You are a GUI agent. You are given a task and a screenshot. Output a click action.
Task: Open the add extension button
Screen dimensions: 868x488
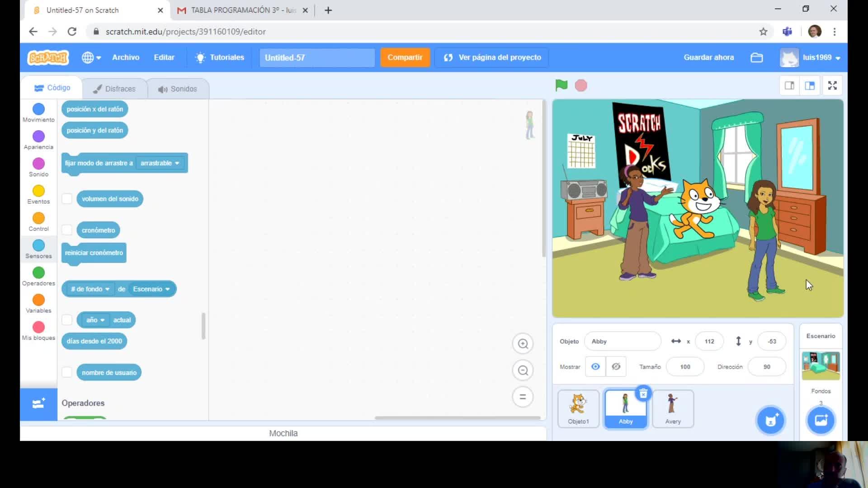39,404
